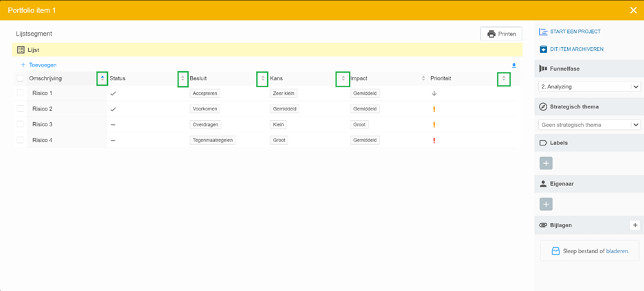
Task: Select the Risico 1 description cell
Action: (67, 93)
